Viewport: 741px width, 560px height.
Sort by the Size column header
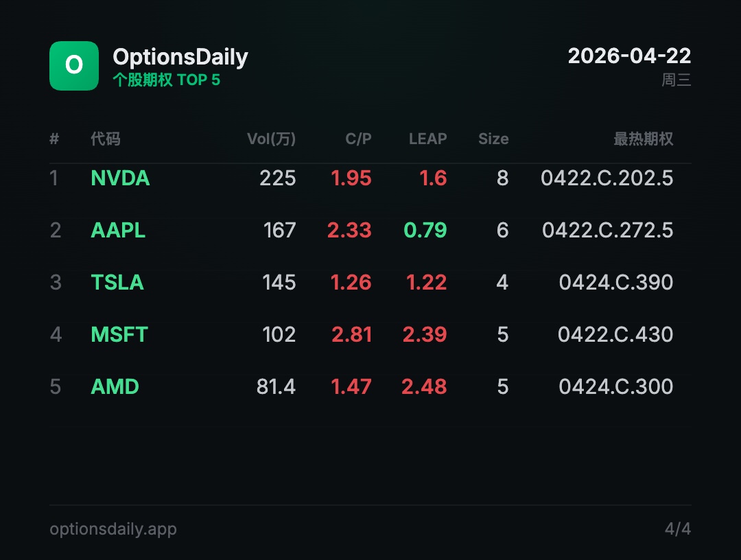[493, 139]
